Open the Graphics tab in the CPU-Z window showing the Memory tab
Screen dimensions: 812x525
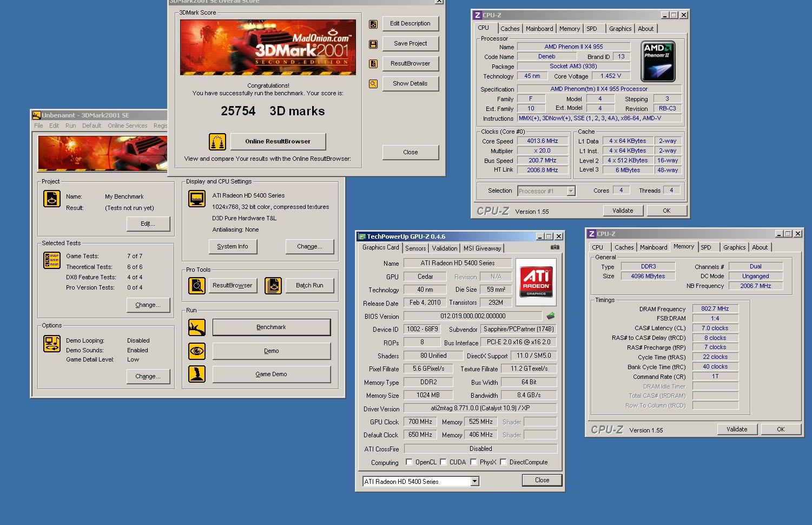(x=734, y=247)
